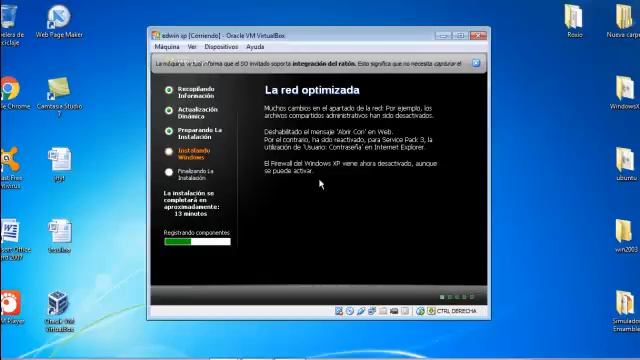Click the mouse integration status icon
This screenshot has height=360, width=640.
420,311
